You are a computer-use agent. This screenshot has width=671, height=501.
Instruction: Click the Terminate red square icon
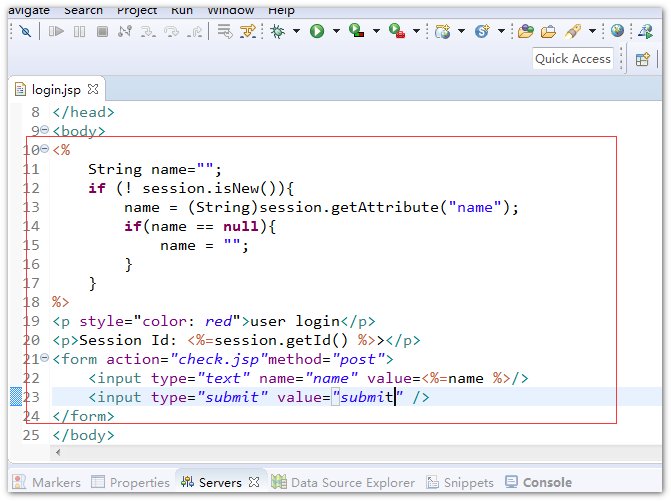coord(102,31)
